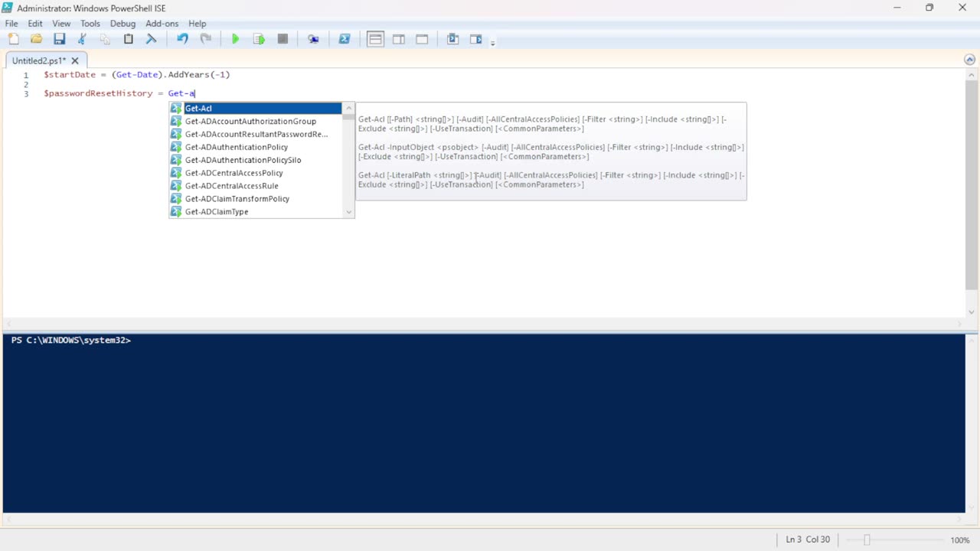Open the Edit menu
Screen dimensions: 980x551
[x=35, y=24]
